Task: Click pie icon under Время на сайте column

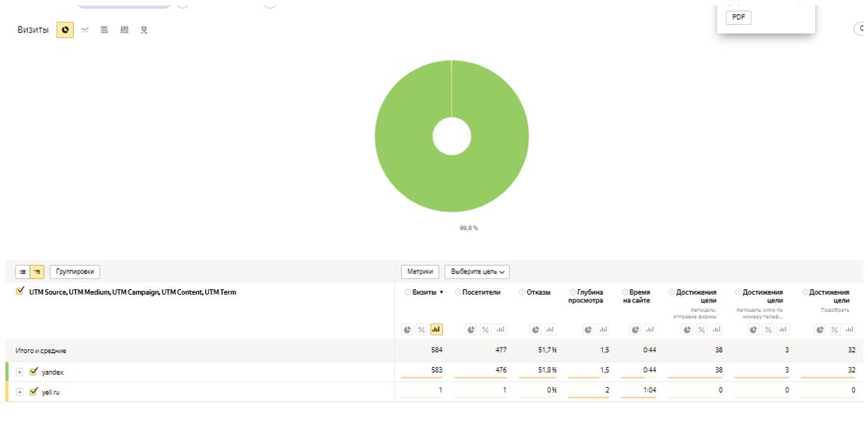Action: pyautogui.click(x=636, y=330)
